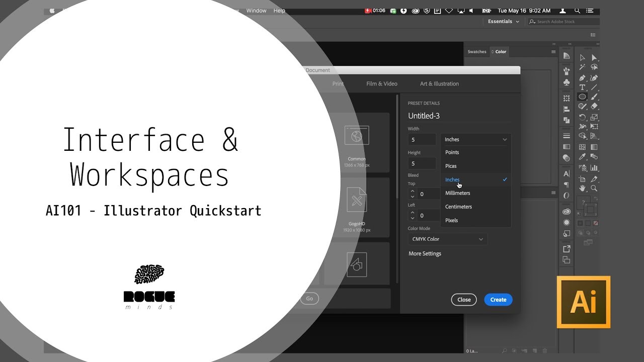The width and height of the screenshot is (644, 362).
Task: Click the Untitled-3 document name field
Action: (x=459, y=116)
